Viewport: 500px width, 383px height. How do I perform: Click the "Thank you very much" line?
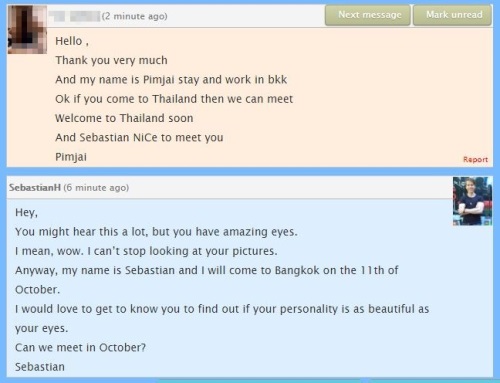click(x=111, y=60)
